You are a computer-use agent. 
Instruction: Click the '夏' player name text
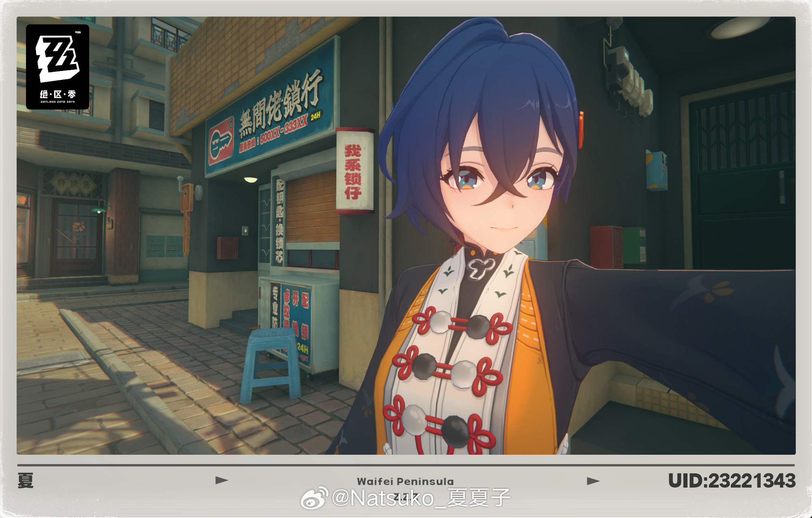pos(26,480)
